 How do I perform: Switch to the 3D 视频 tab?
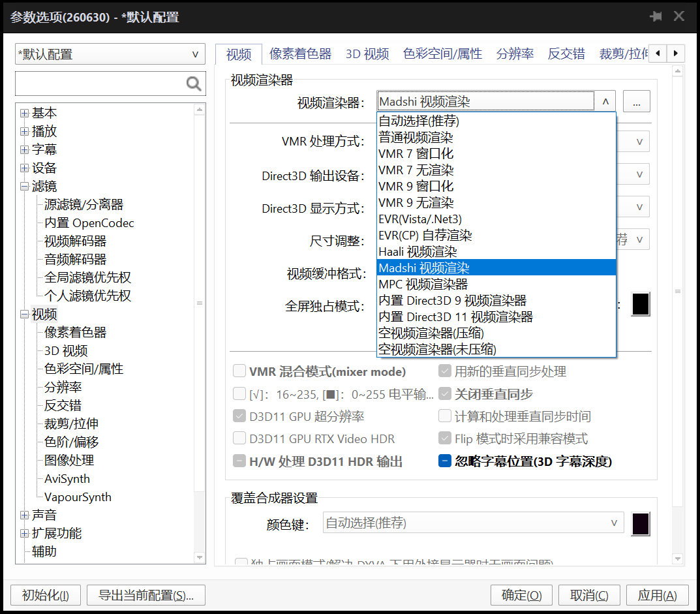367,54
